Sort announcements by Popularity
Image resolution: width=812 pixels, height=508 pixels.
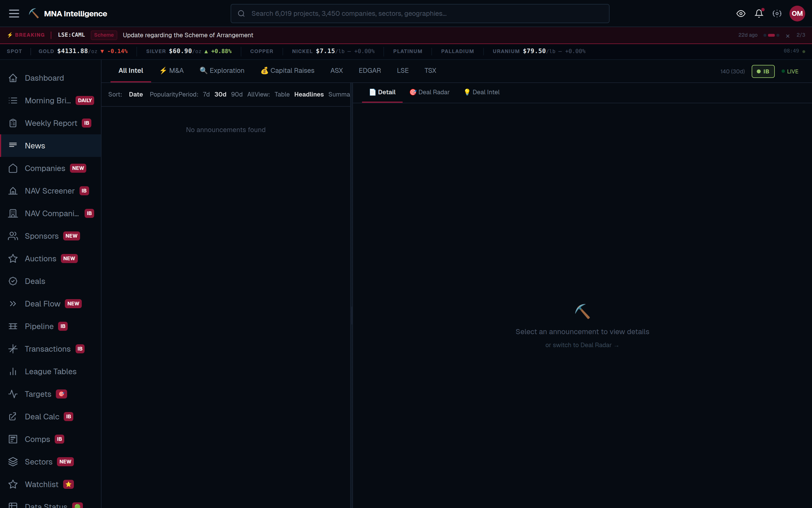click(164, 95)
